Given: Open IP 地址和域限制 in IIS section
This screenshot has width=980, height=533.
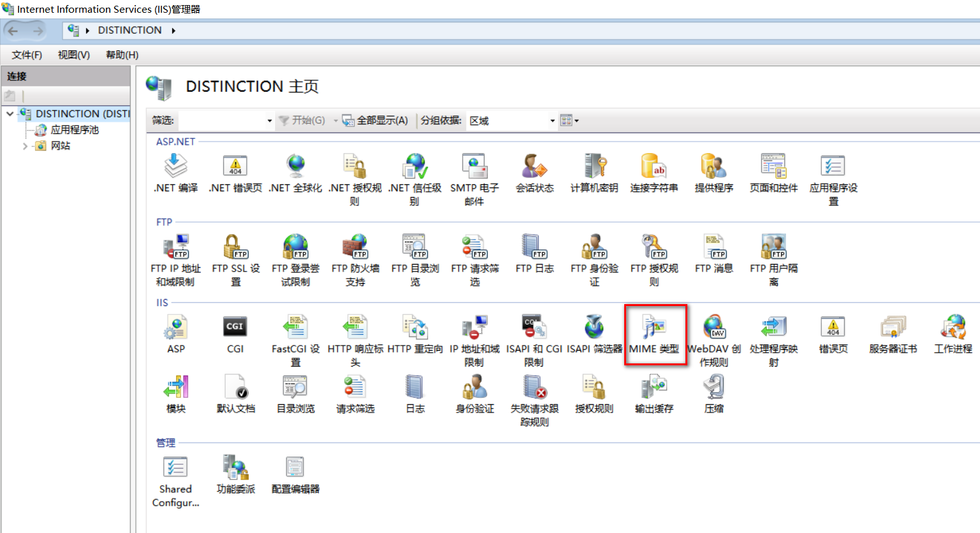Looking at the screenshot, I should point(474,340).
